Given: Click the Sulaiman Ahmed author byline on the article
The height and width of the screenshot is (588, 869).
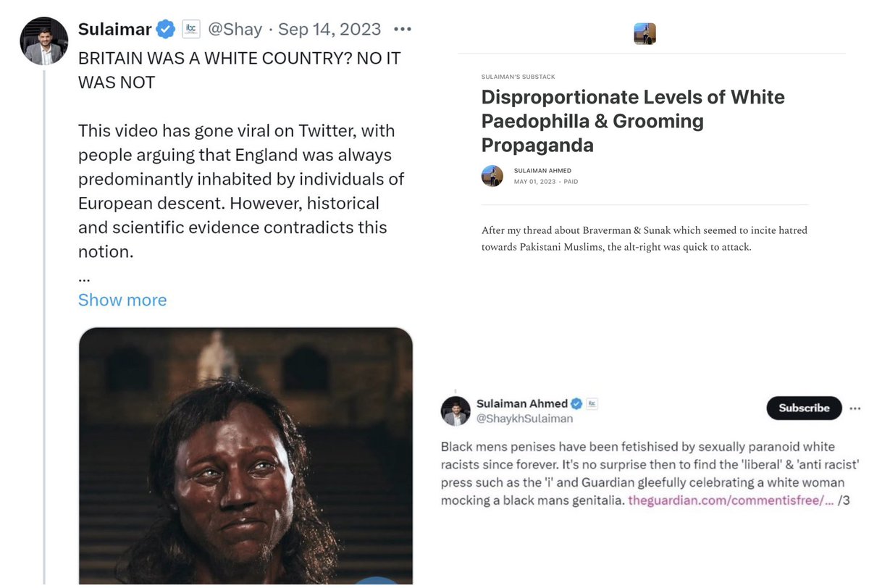Looking at the screenshot, I should 542,171.
